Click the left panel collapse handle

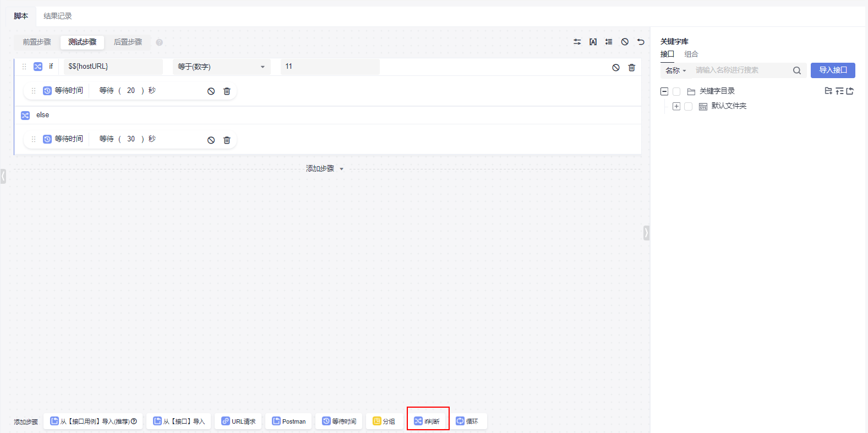tap(3, 176)
